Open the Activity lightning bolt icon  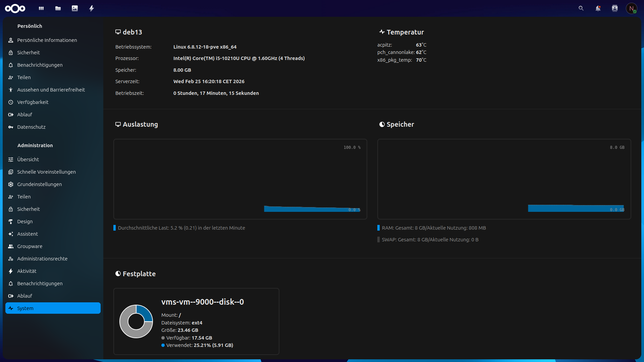click(92, 8)
